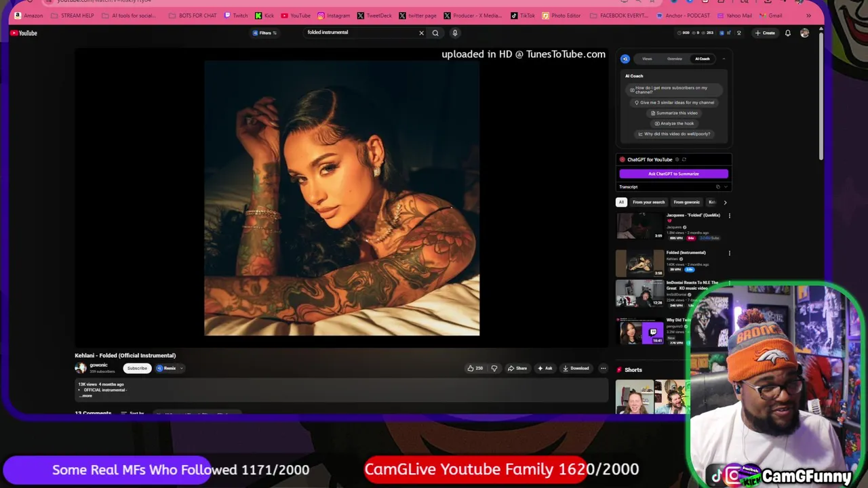The image size is (868, 488).
Task: Click the magnifier search button
Action: tap(435, 33)
